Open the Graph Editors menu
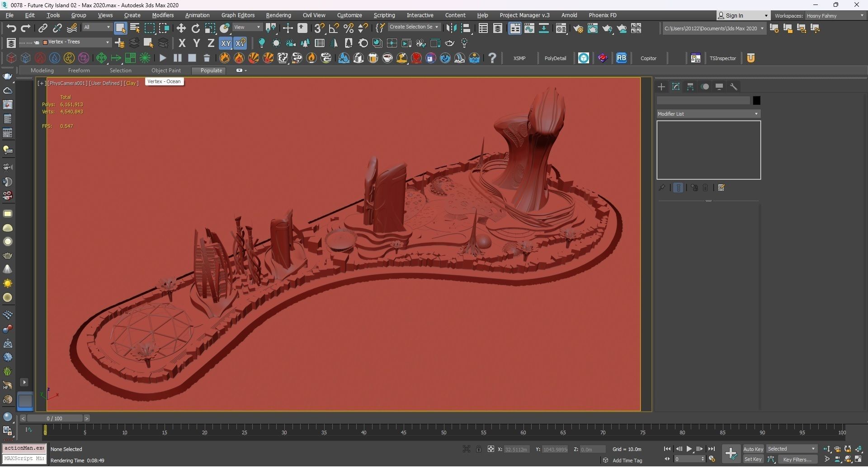Viewport: 868px width, 470px height. point(238,15)
